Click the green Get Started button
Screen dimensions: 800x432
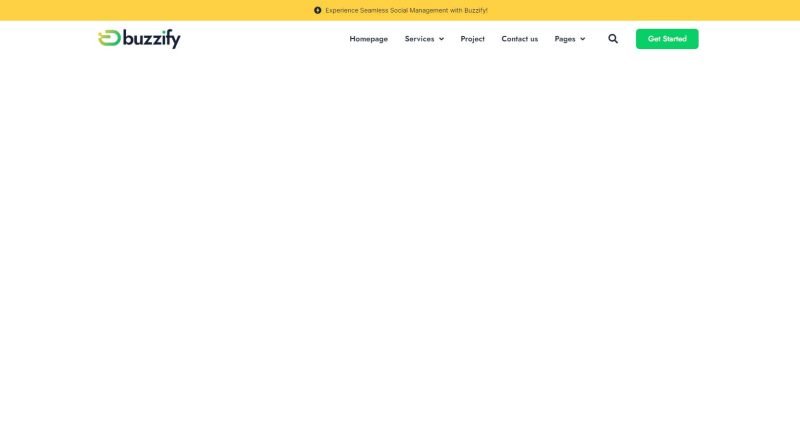coord(667,39)
